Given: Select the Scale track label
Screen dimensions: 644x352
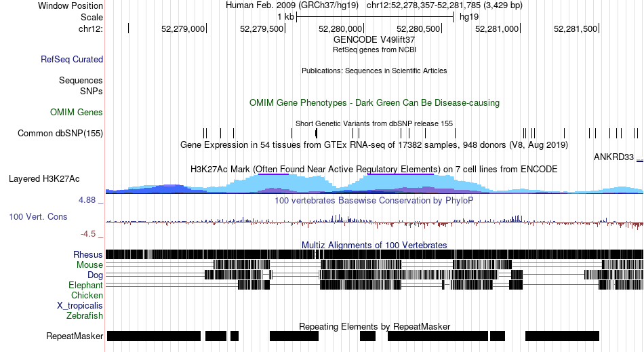Looking at the screenshot, I should [92, 17].
